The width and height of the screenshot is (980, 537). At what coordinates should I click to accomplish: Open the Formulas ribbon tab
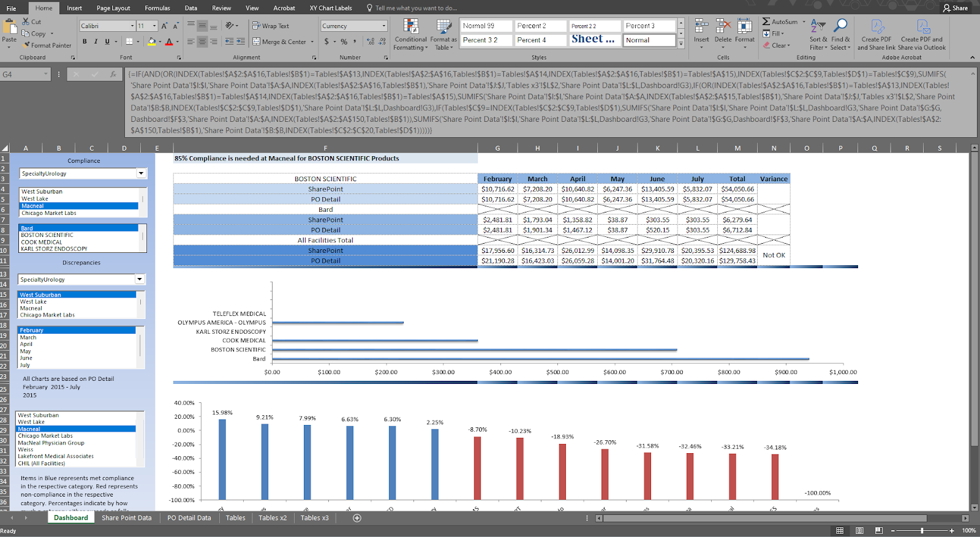tap(157, 8)
